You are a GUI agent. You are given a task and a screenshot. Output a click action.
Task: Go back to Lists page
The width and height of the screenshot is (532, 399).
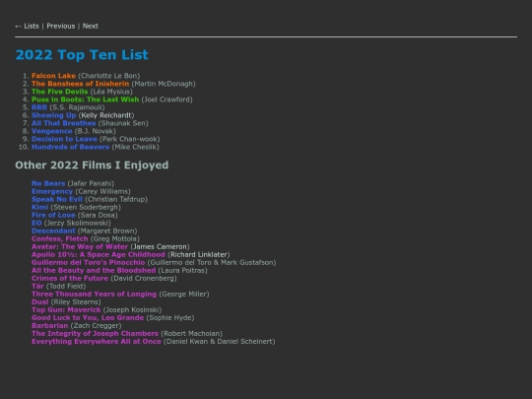click(x=27, y=27)
